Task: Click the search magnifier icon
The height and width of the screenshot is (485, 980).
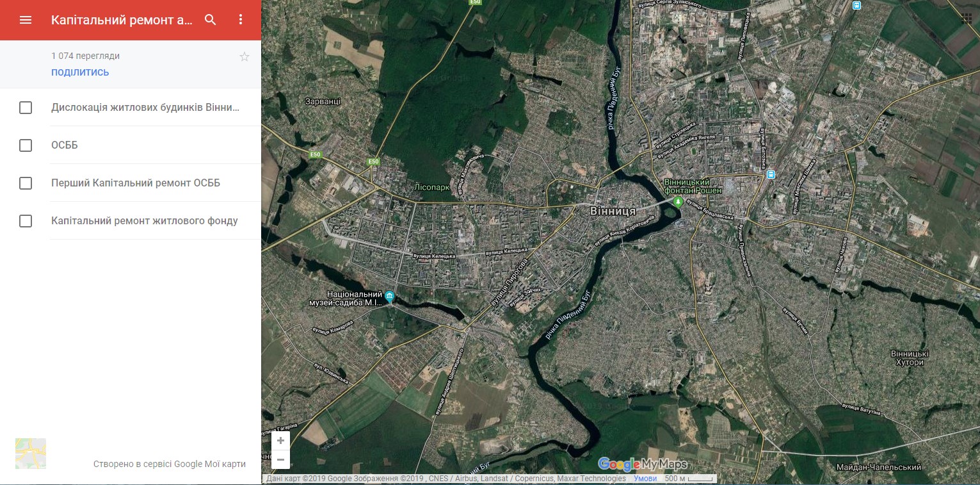Action: [211, 20]
